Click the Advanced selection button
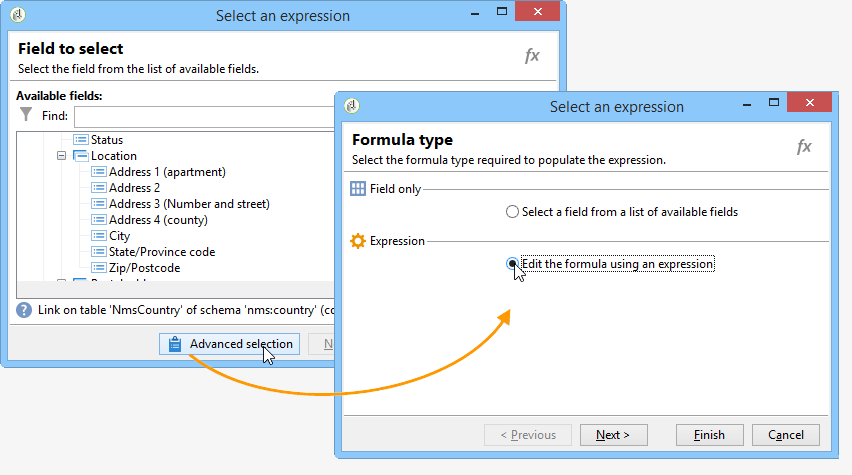Image resolution: width=852 pixels, height=475 pixels. [x=231, y=344]
